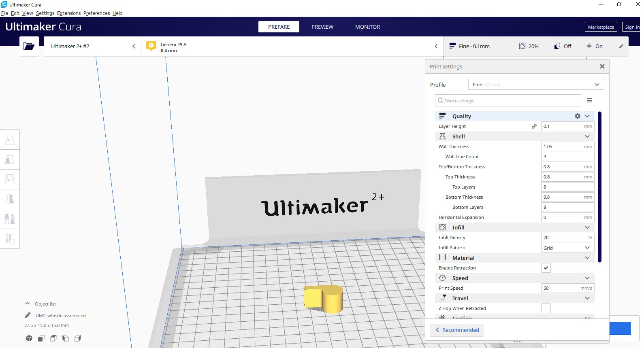The width and height of the screenshot is (644, 348).
Task: Edit the Infill Density value field
Action: [x=567, y=238]
